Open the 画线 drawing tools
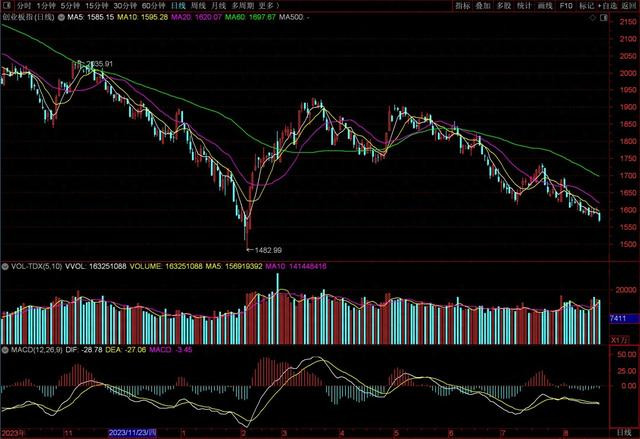Image resolution: width=640 pixels, height=439 pixels. pos(545,6)
